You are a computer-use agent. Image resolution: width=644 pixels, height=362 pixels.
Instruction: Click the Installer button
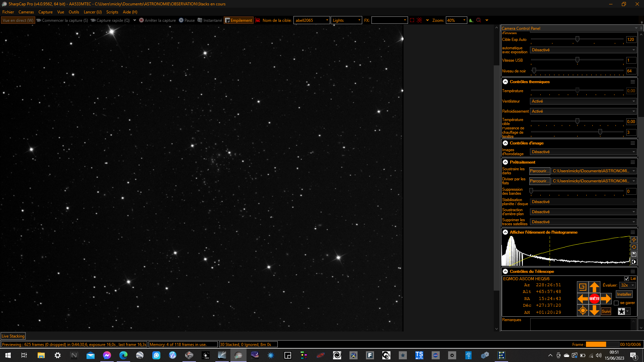tap(624, 294)
